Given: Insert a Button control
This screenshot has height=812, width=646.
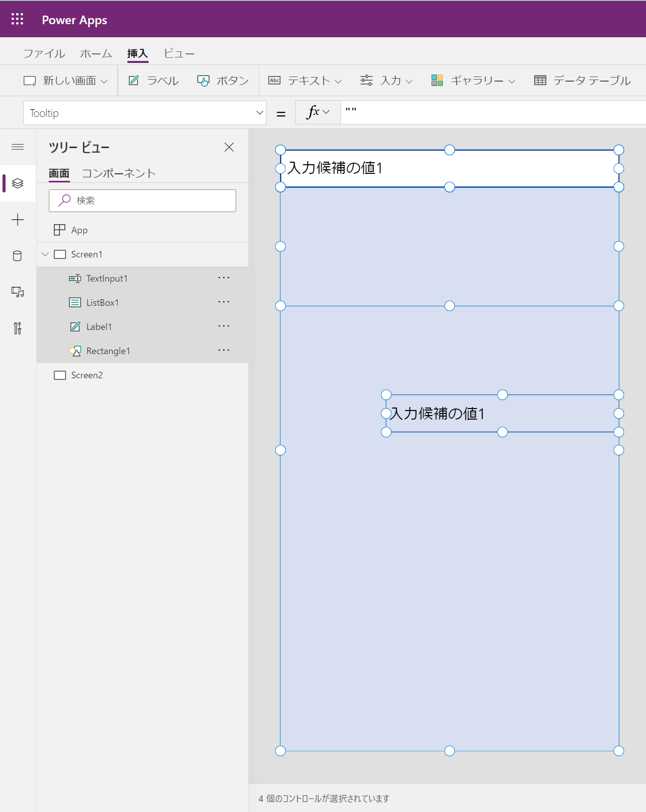Looking at the screenshot, I should (223, 81).
